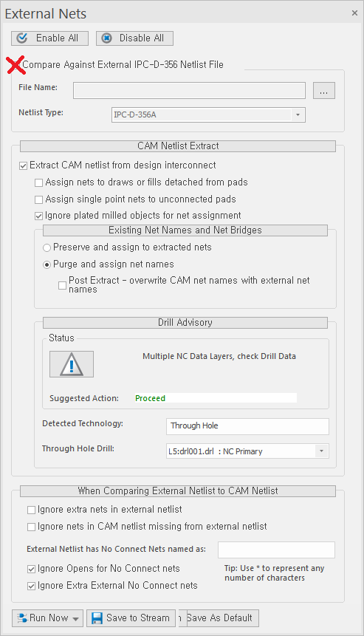Viewport: 364px width, 636px height.
Task: Click the red X on Compare Against External checkbox
Action: coord(16,65)
